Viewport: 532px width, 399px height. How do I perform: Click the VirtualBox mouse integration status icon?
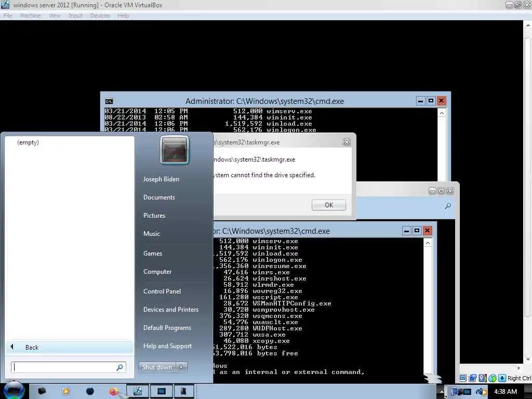[x=493, y=378]
